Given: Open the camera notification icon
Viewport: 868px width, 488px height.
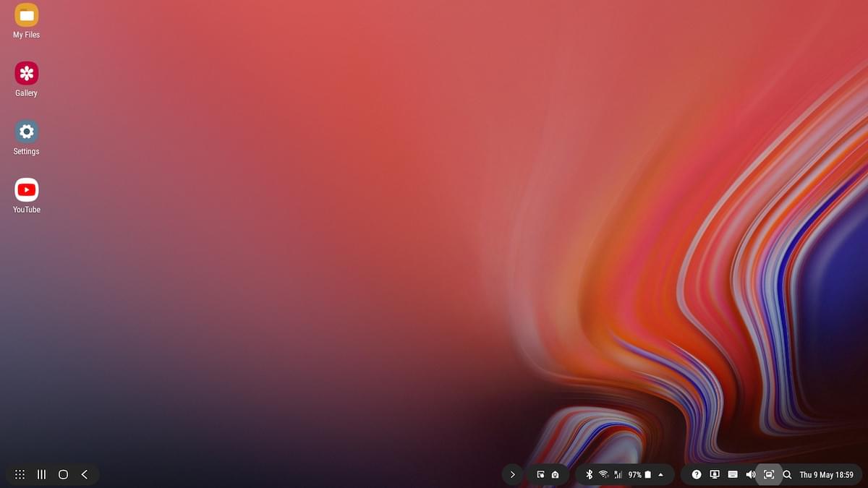Looking at the screenshot, I should click(555, 475).
